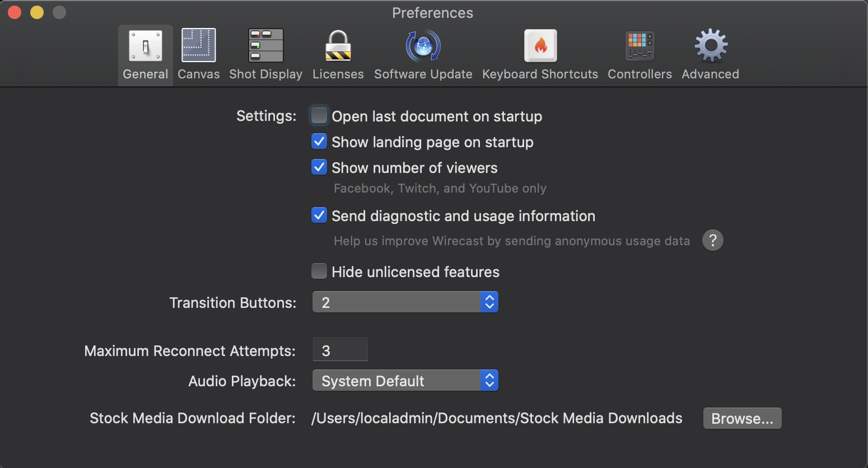Open the General preferences icon
This screenshot has width=868, height=468.
(146, 45)
